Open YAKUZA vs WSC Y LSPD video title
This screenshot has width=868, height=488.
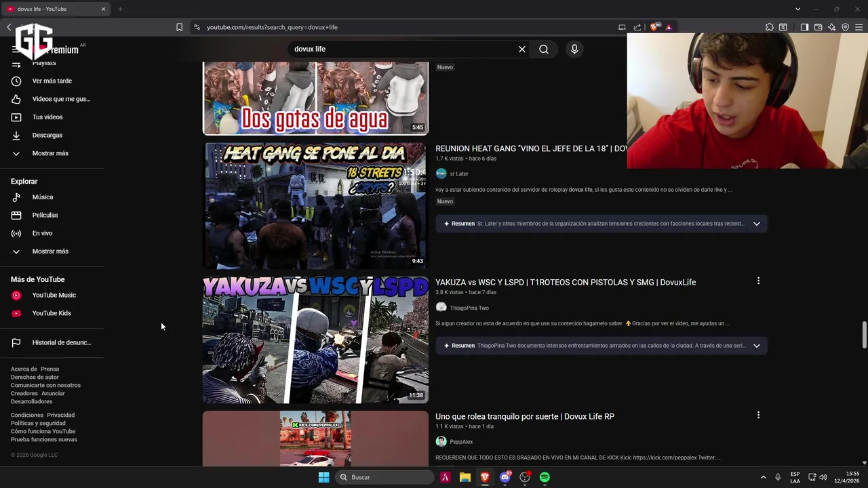tap(566, 283)
